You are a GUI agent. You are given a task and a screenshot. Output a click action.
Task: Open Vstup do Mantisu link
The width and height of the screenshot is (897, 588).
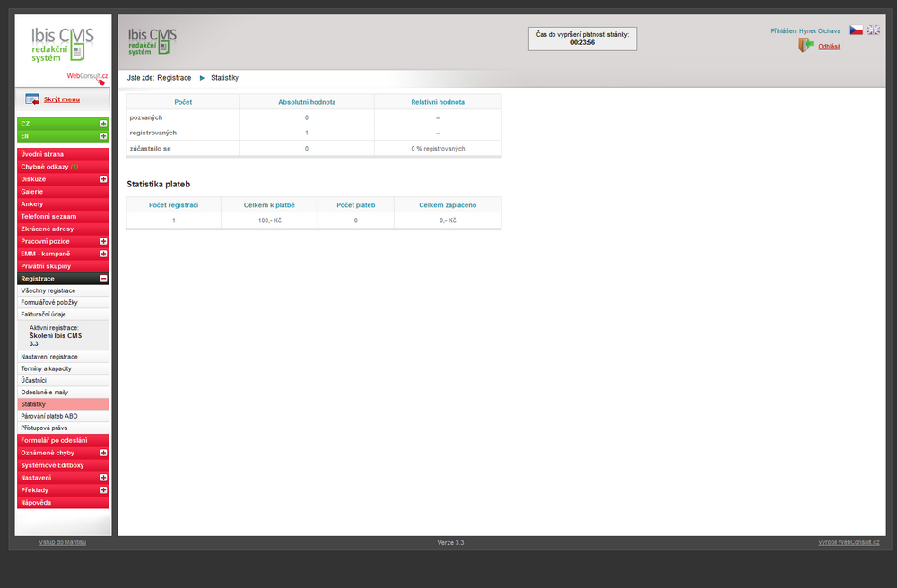click(63, 542)
